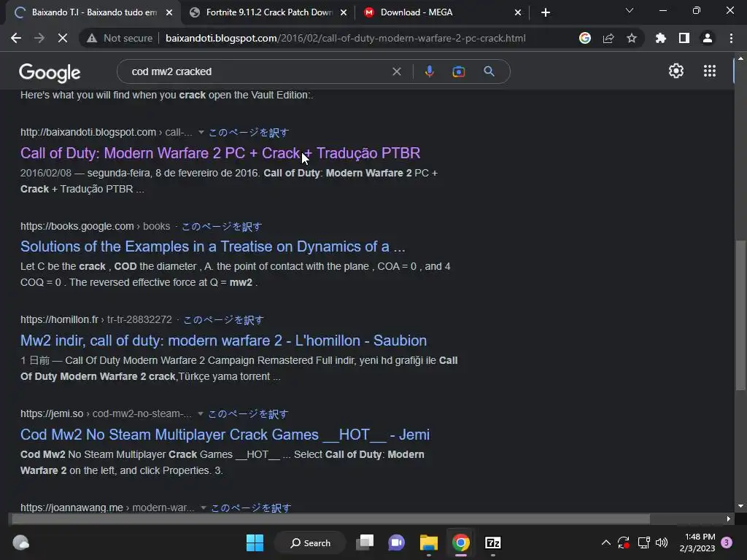This screenshot has width=747, height=560.
Task: Click the Google icon in address bar
Action: pyautogui.click(x=585, y=38)
